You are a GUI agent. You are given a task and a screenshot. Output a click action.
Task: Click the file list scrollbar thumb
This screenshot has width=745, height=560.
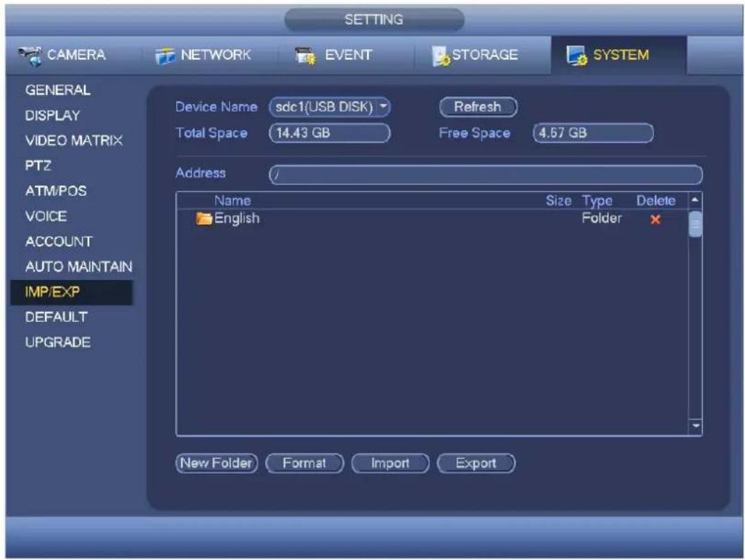pos(695,224)
